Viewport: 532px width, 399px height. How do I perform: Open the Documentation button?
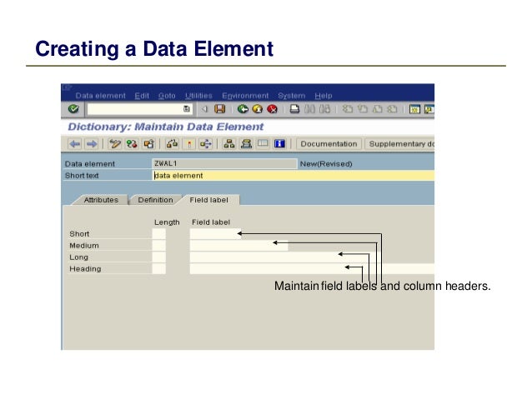[x=329, y=144]
